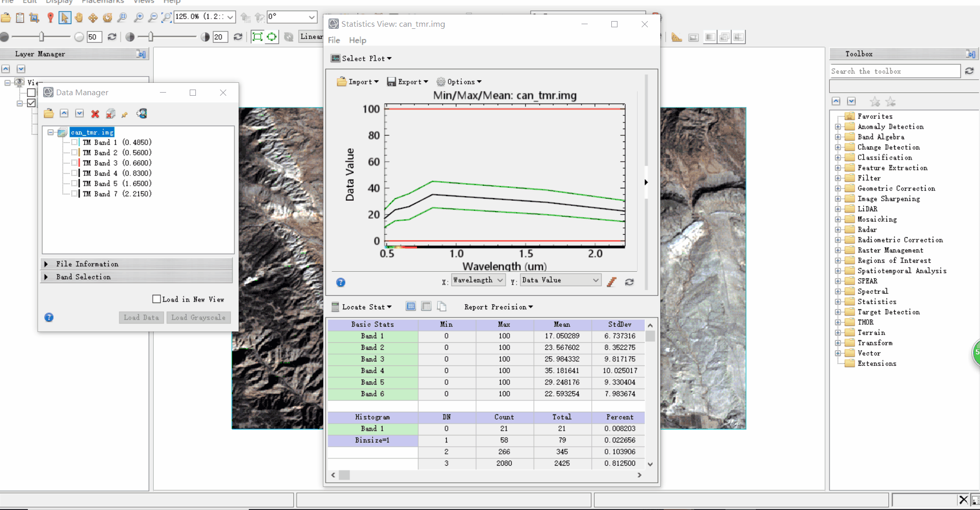Pick the Rotate view tool

(x=107, y=18)
